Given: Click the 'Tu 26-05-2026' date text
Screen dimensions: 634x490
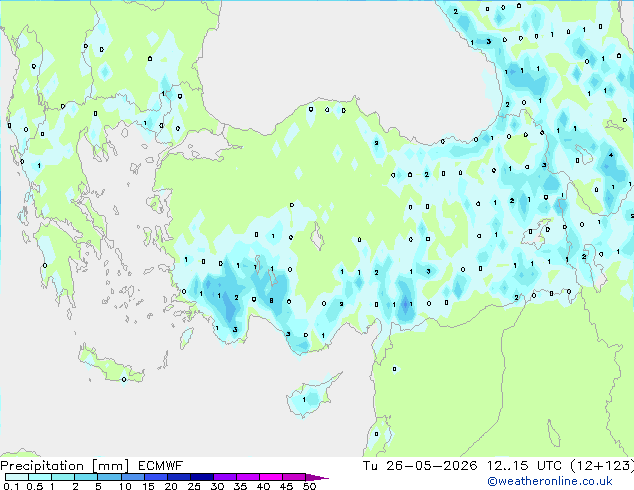Looking at the screenshot, I should coord(420,466).
